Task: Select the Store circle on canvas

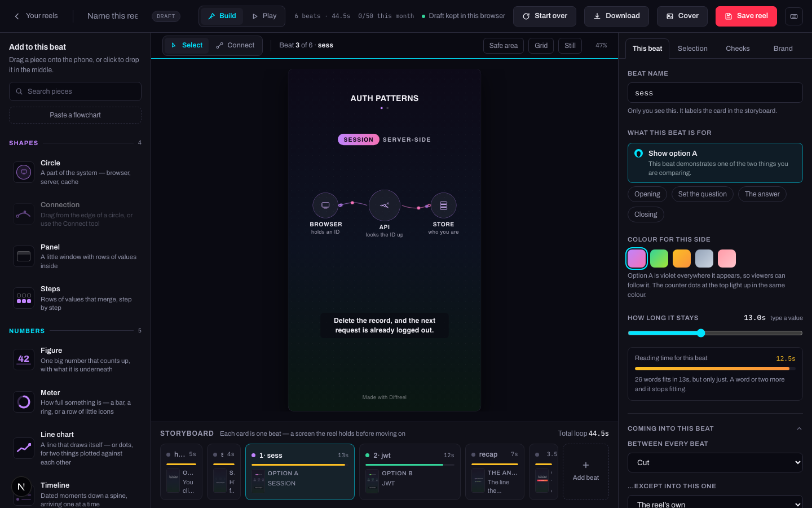Action: tap(444, 205)
